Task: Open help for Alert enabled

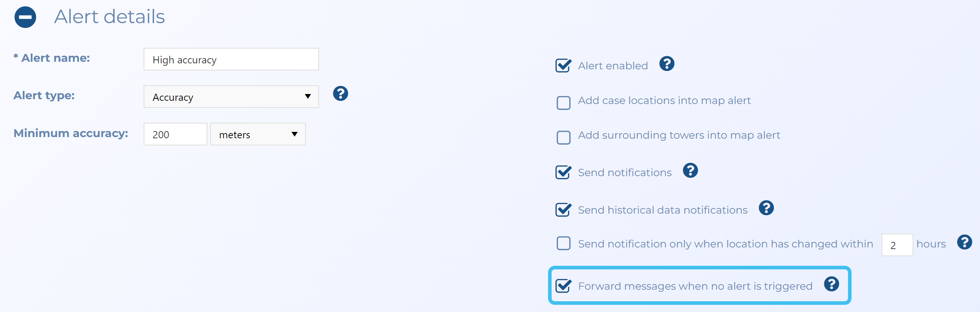Action: (x=666, y=64)
